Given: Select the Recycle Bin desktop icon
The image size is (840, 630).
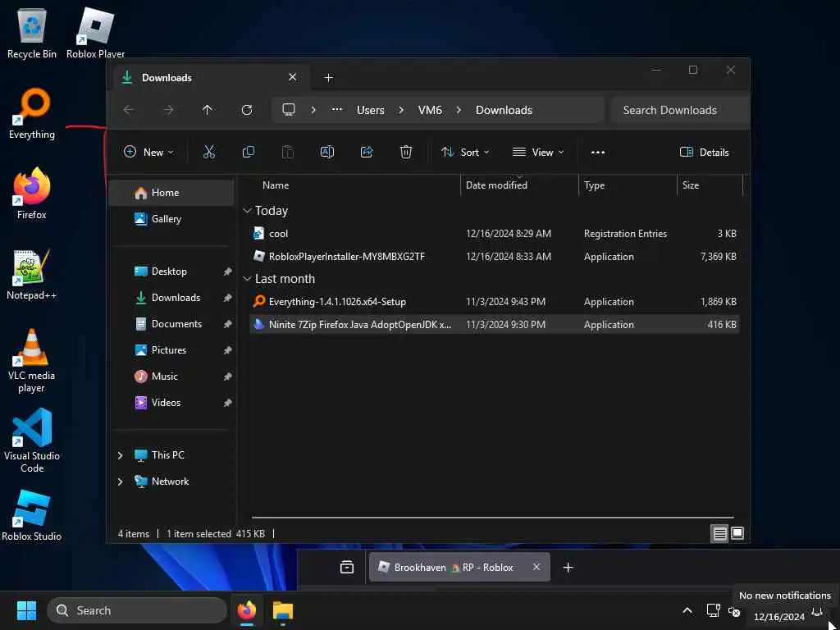Looking at the screenshot, I should tap(32, 33).
